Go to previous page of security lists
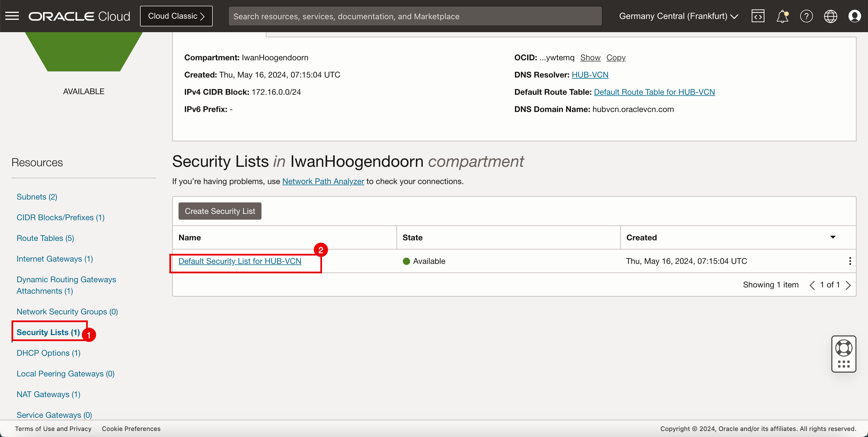The image size is (868, 437). point(812,285)
